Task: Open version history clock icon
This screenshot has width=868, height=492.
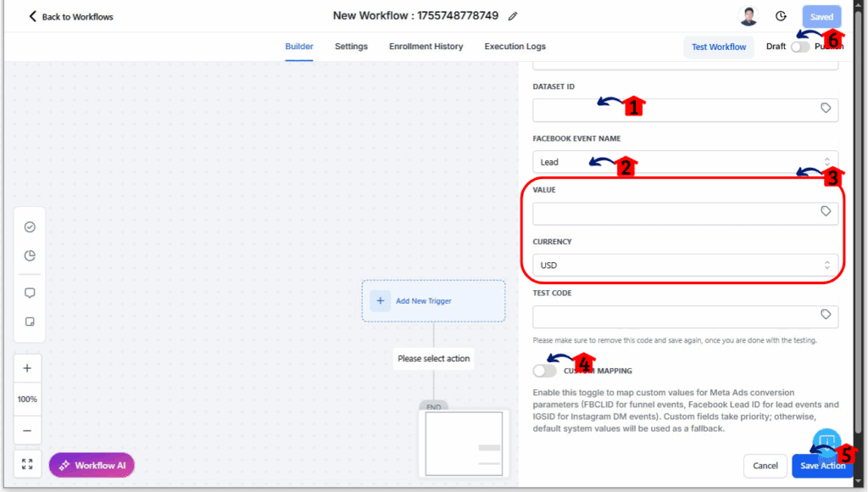Action: point(781,16)
